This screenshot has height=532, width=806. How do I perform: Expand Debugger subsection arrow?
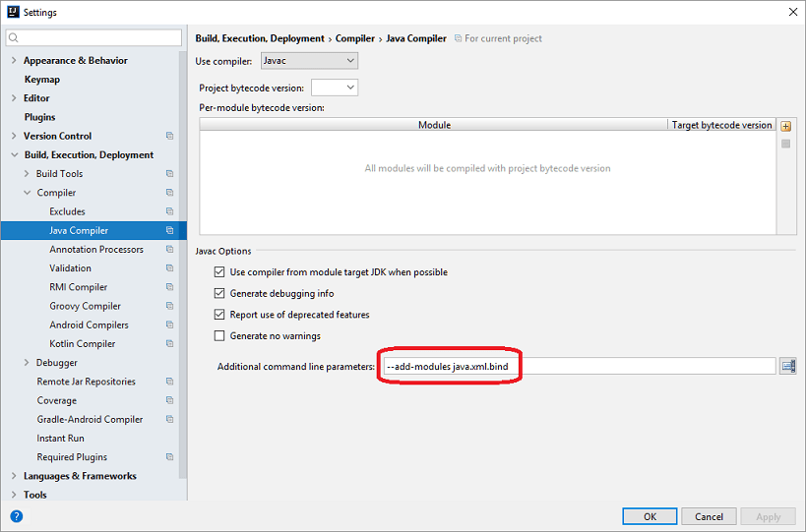pos(27,363)
